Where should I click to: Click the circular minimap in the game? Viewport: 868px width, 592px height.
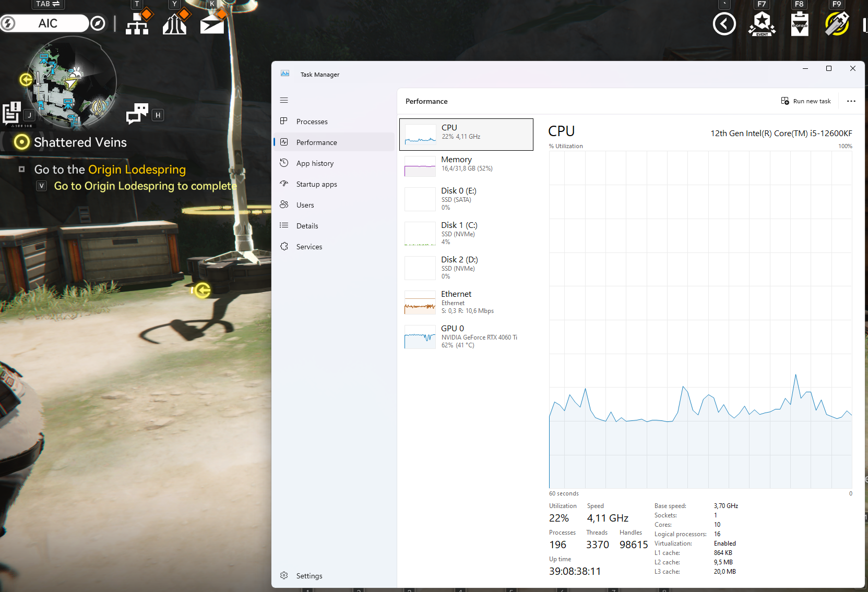click(72, 82)
